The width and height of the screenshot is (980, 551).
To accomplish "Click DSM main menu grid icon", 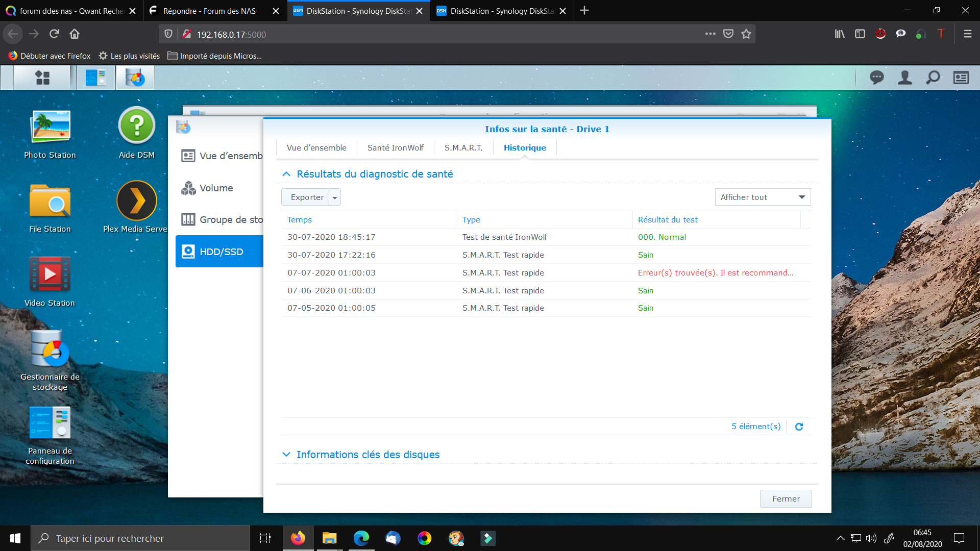I will (x=42, y=78).
